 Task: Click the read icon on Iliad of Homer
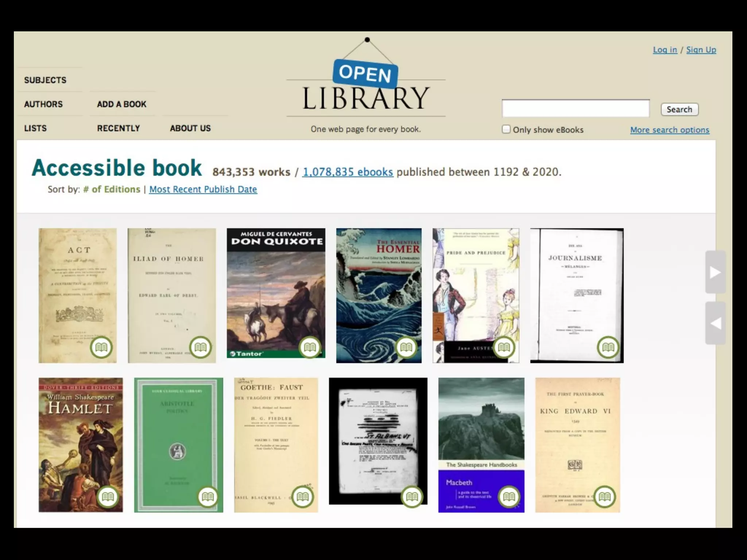pyautogui.click(x=200, y=347)
